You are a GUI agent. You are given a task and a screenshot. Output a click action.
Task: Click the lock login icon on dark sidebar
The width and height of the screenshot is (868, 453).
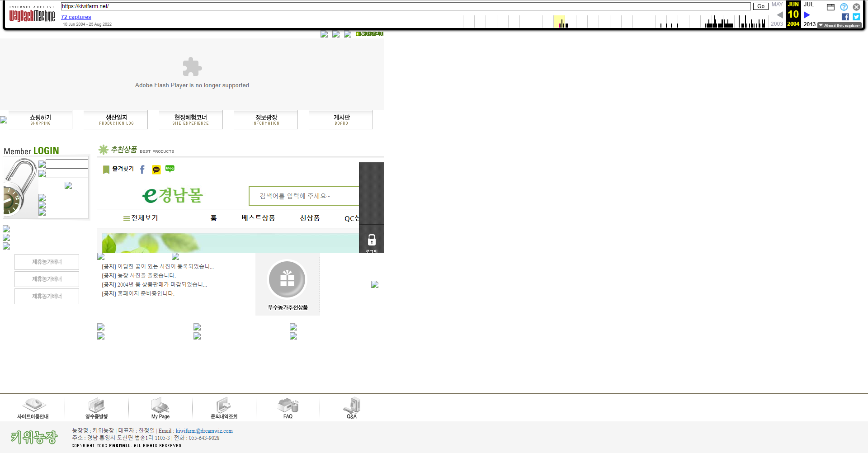(372, 240)
